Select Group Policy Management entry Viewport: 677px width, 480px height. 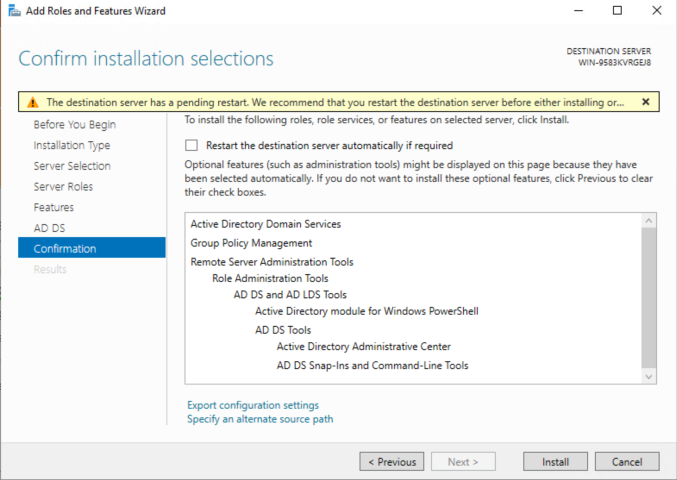[251, 243]
